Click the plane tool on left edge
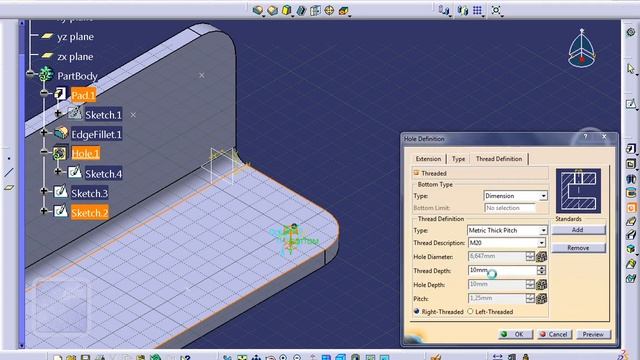This screenshot has width=640, height=360. [9, 187]
